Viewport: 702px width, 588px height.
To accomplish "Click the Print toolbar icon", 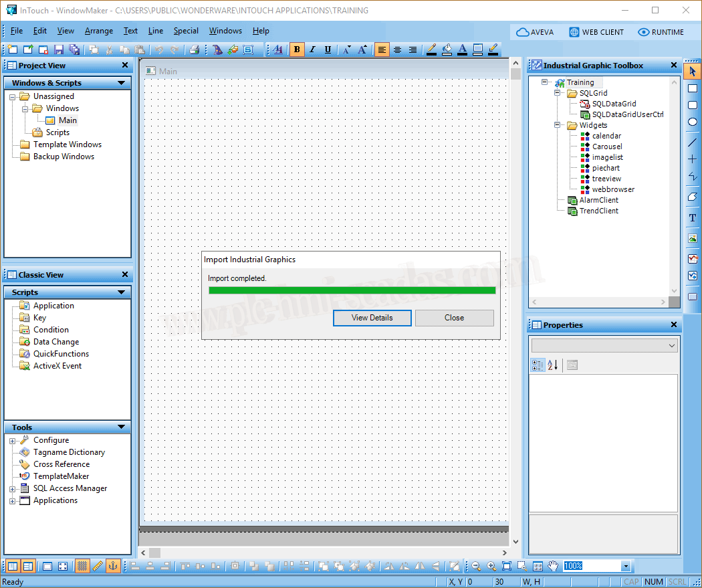I will [x=194, y=50].
